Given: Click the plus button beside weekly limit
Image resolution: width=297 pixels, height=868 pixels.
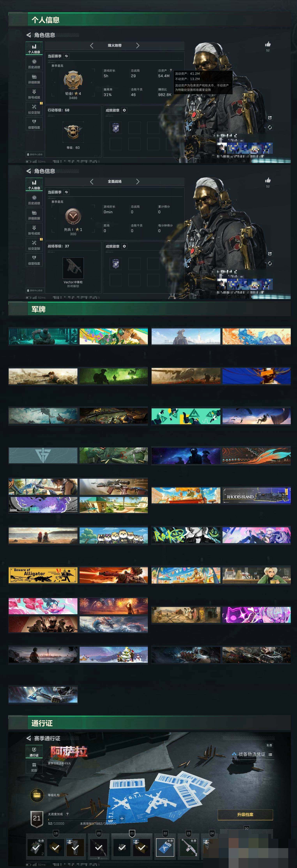Looking at the screenshot, I should [x=122, y=818].
